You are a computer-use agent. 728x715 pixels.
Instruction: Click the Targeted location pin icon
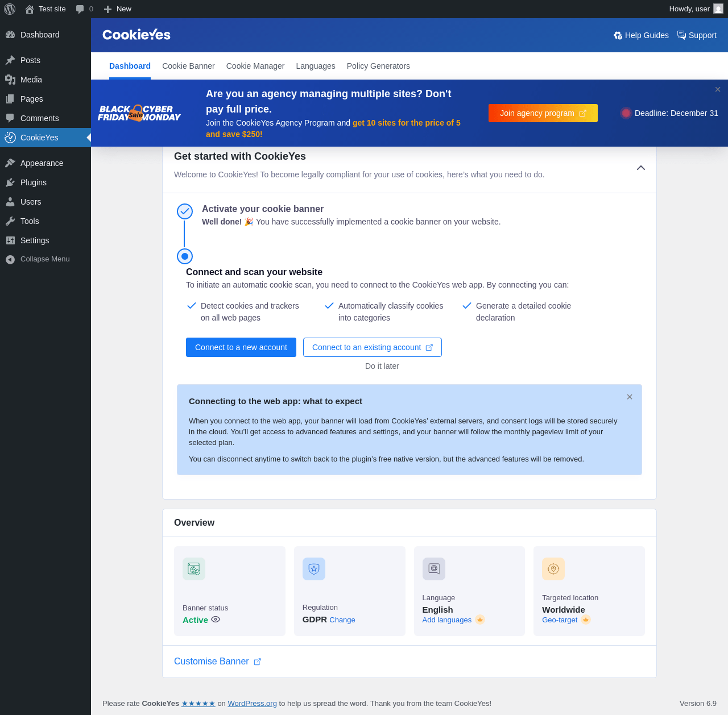click(x=553, y=569)
